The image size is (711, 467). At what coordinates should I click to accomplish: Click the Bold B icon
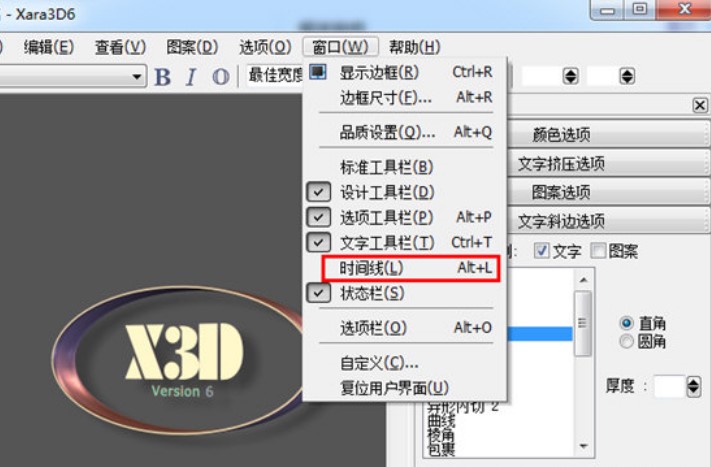[x=163, y=77]
